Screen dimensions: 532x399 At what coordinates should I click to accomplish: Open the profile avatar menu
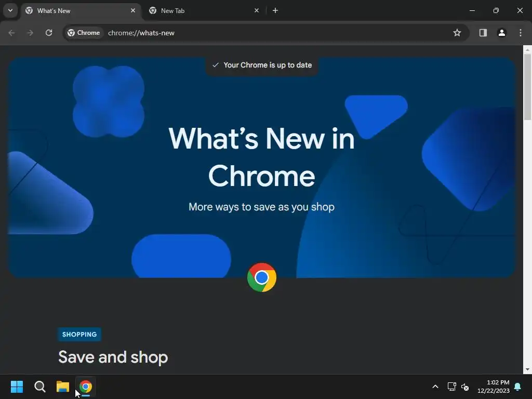pyautogui.click(x=501, y=33)
